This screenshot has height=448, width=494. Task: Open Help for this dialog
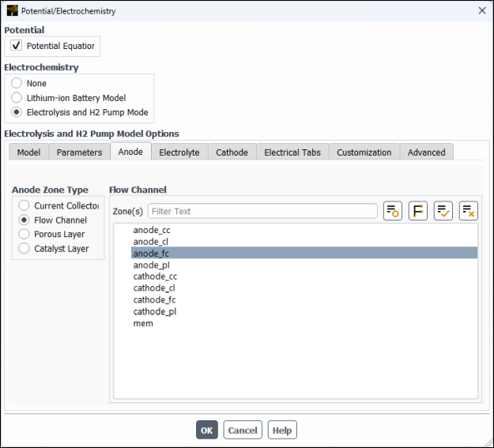click(282, 430)
